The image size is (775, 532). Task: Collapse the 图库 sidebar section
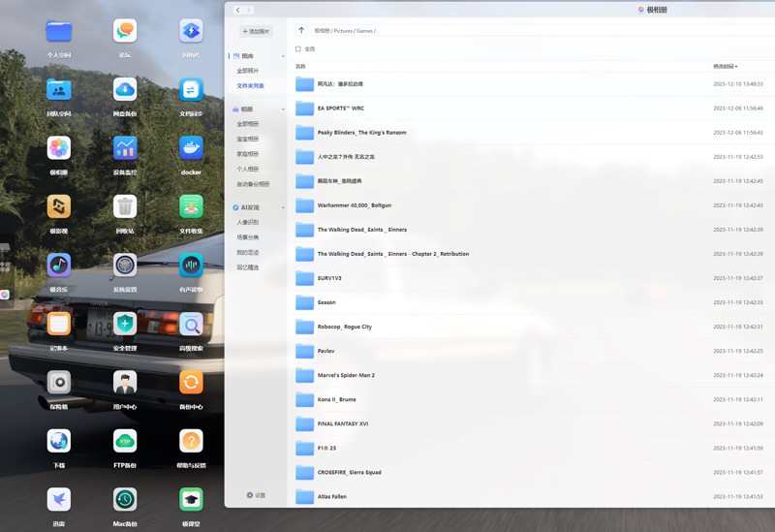click(283, 56)
